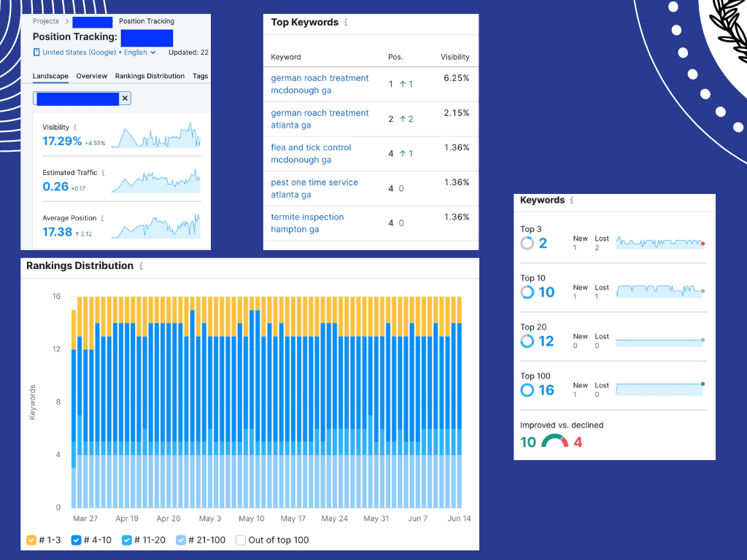Image resolution: width=747 pixels, height=560 pixels.
Task: Enable the Out of top 100 checkbox
Action: click(241, 540)
